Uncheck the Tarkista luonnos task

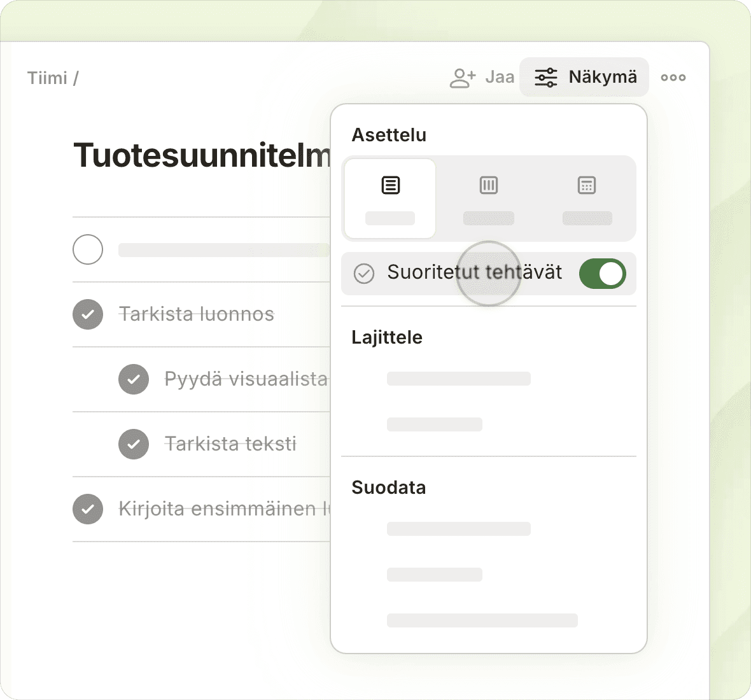click(88, 314)
